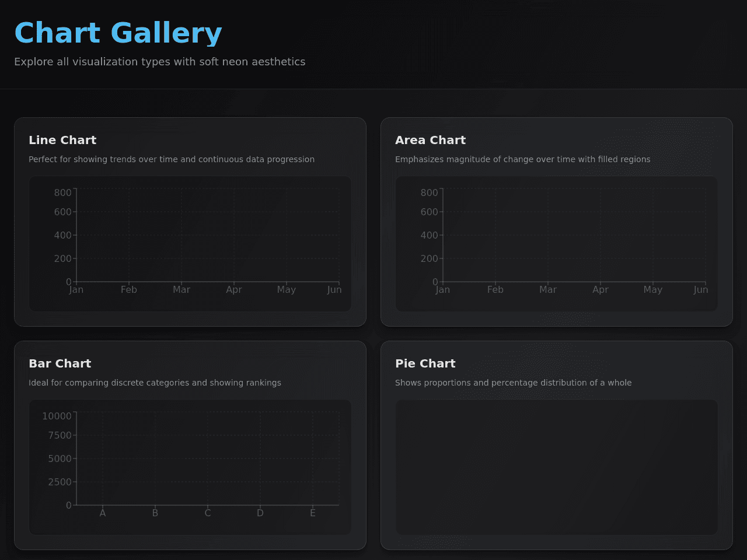This screenshot has width=747, height=560.
Task: Click the Area Chart plot area
Action: coord(574,235)
